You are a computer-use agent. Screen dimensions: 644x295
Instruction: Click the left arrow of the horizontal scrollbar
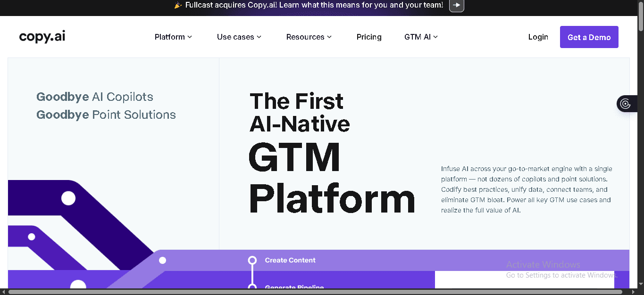click(2, 292)
